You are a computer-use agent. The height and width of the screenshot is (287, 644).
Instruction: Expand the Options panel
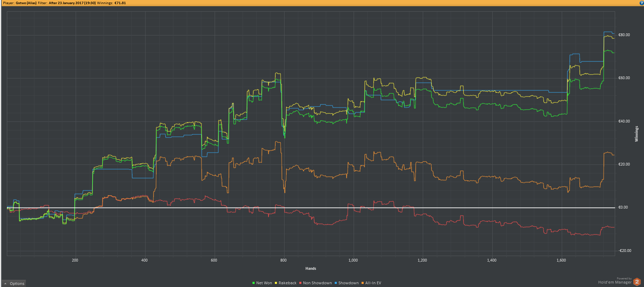[x=14, y=284]
